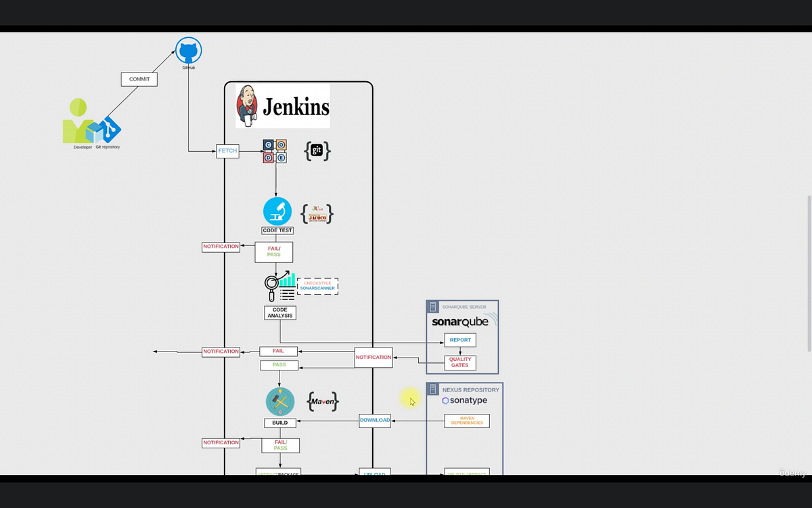Select the Sonatype logo in Nexus Repository
The image size is (812, 508).
tap(466, 401)
